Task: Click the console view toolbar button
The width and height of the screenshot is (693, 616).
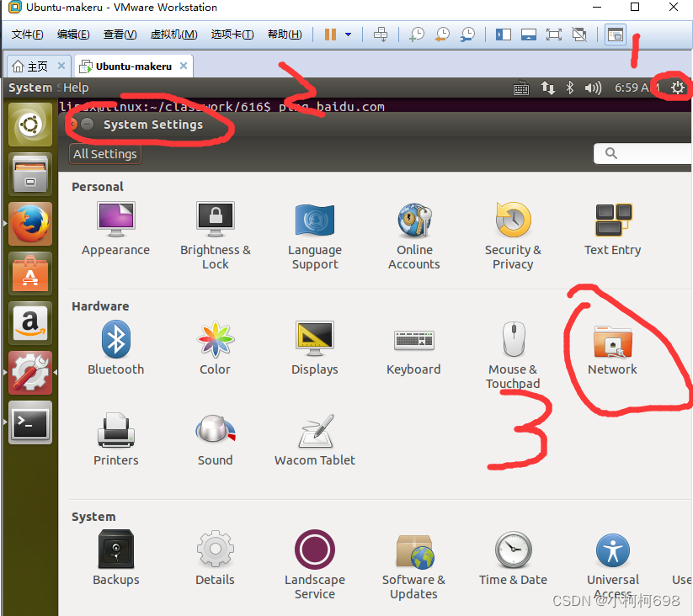Action: coord(616,35)
